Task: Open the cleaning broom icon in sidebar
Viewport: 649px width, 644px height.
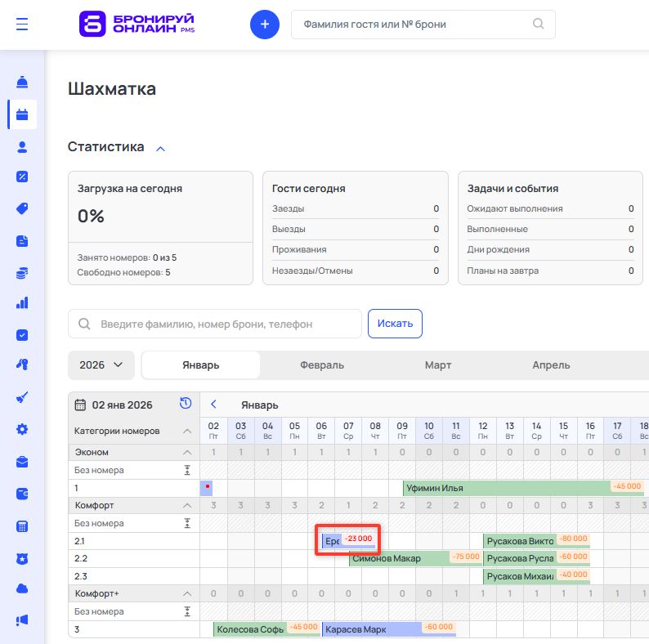Action: click(22, 398)
